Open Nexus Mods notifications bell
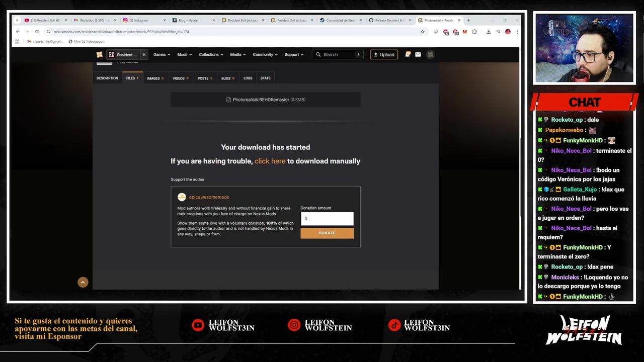Image resolution: width=644 pixels, height=362 pixels. 408,54
